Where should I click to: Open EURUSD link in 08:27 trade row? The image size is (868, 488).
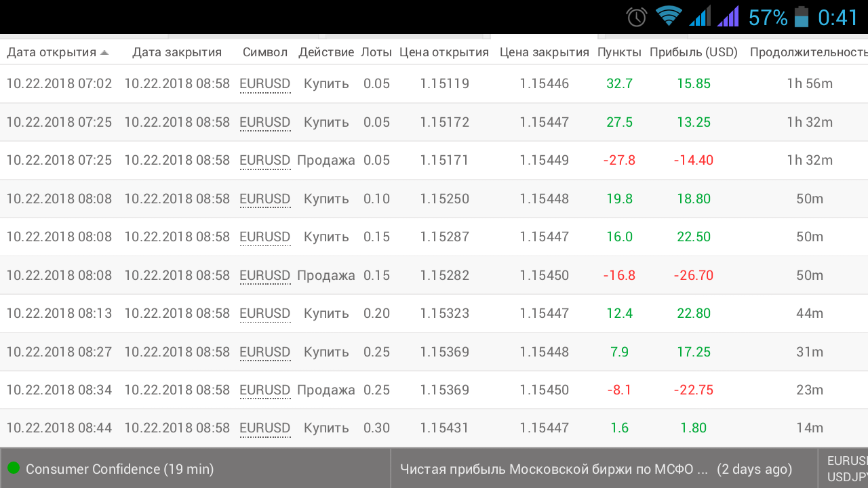(x=265, y=352)
